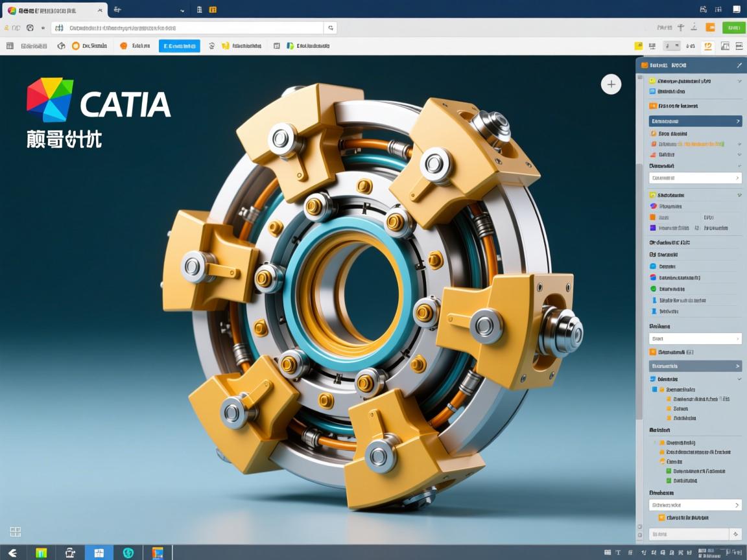The height and width of the screenshot is (560, 747).
Task: Click the reload icon beside the address bar
Action: pos(30,28)
